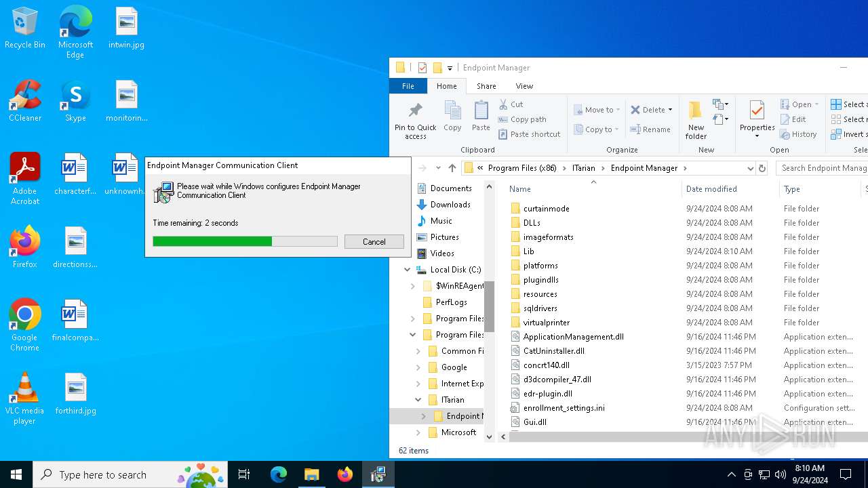Click ITarian in the address breadcrumb

pyautogui.click(x=584, y=168)
